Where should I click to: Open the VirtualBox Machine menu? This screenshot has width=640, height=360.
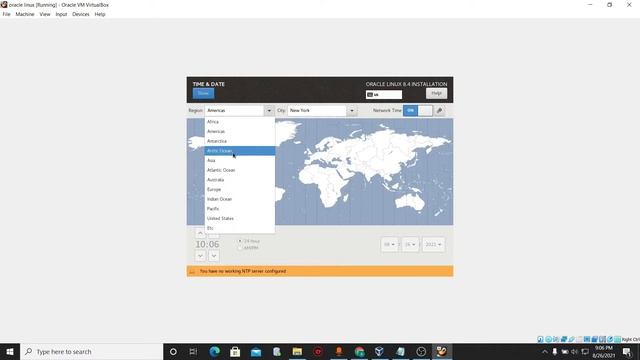point(25,14)
